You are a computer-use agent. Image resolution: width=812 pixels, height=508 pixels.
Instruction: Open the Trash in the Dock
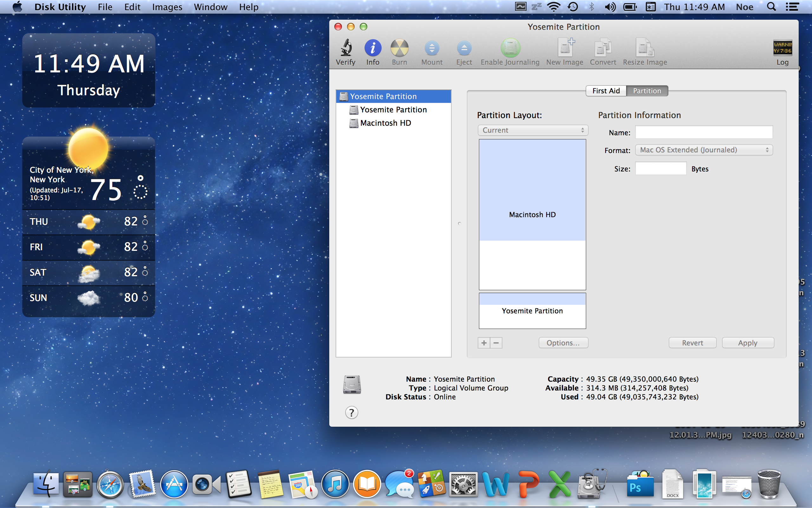[x=769, y=484]
